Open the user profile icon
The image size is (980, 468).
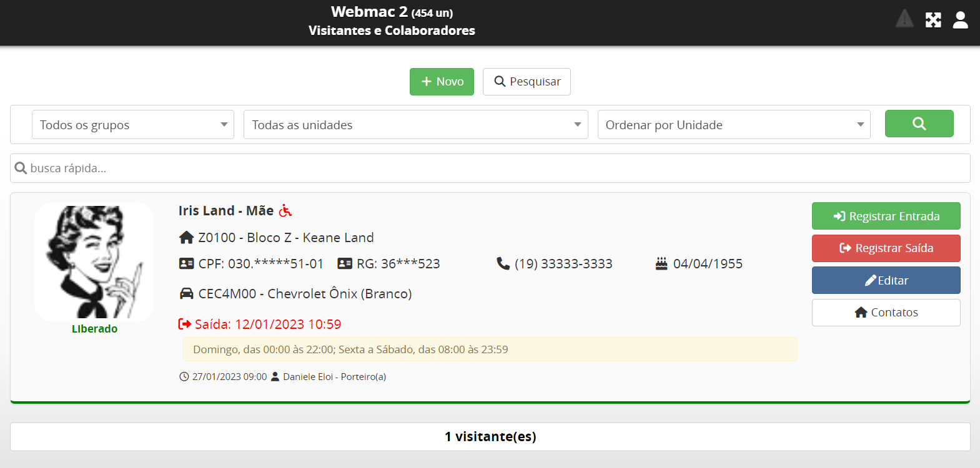(960, 20)
